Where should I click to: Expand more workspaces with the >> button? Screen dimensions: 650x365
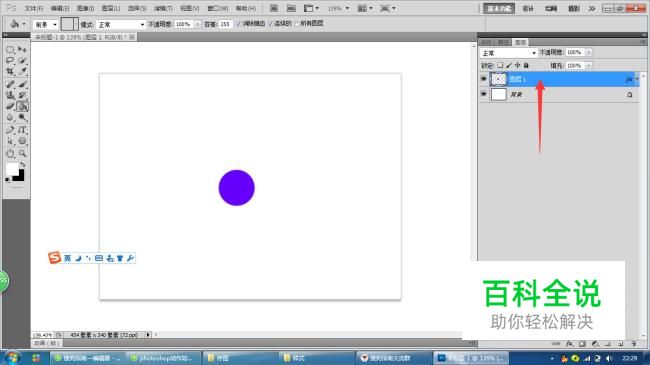coord(592,8)
